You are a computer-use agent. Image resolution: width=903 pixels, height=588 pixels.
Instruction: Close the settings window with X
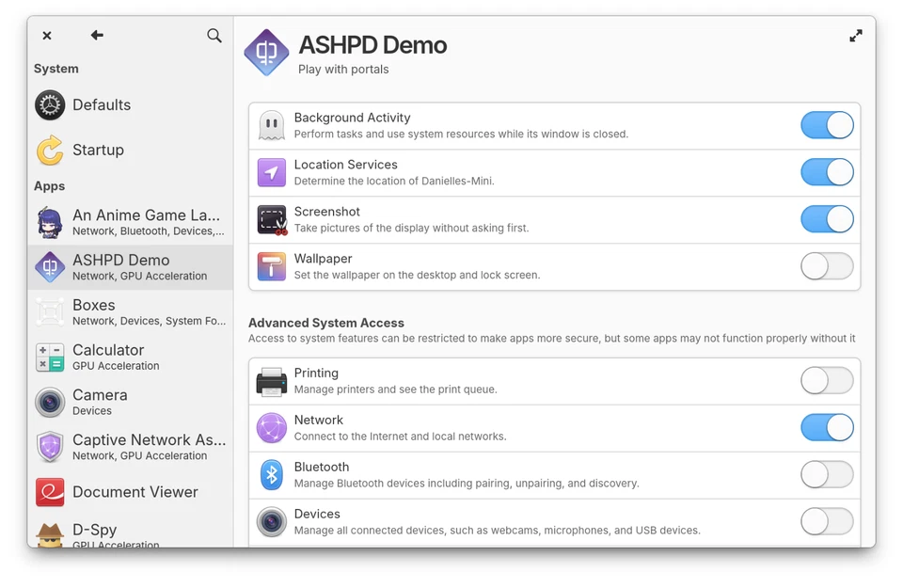(x=47, y=36)
